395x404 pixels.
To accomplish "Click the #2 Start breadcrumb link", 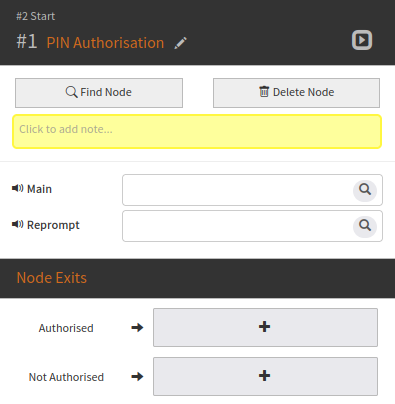I will (36, 16).
